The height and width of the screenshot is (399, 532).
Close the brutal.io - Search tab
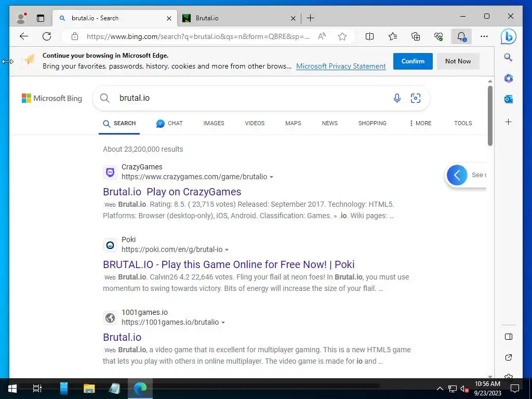169,18
